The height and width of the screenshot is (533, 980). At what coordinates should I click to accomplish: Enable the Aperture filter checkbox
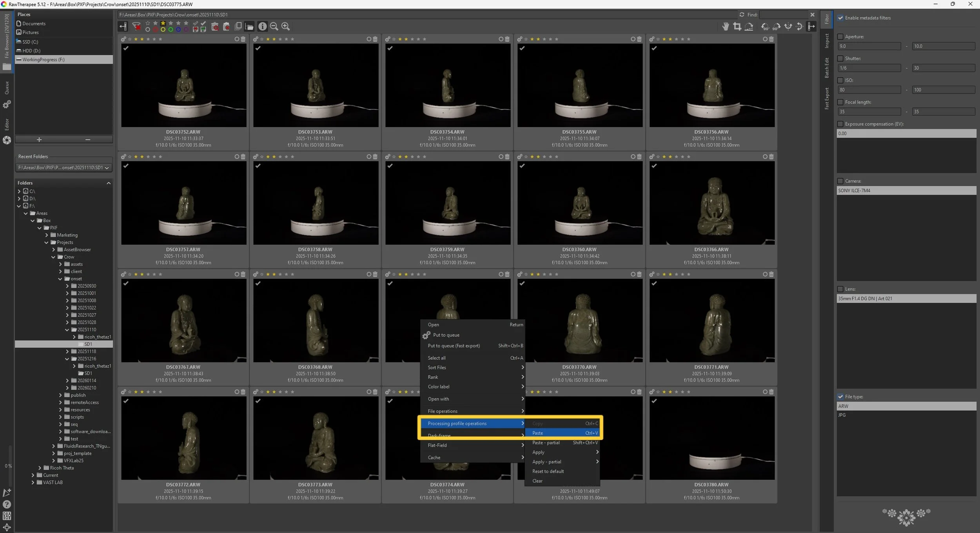[840, 37]
